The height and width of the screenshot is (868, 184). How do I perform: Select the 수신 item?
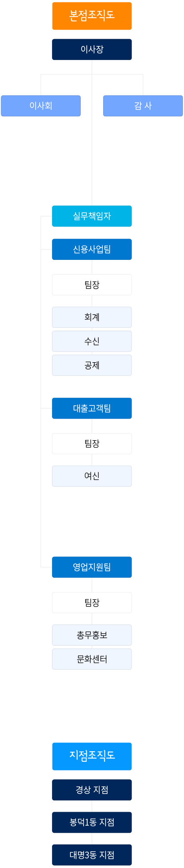92,341
